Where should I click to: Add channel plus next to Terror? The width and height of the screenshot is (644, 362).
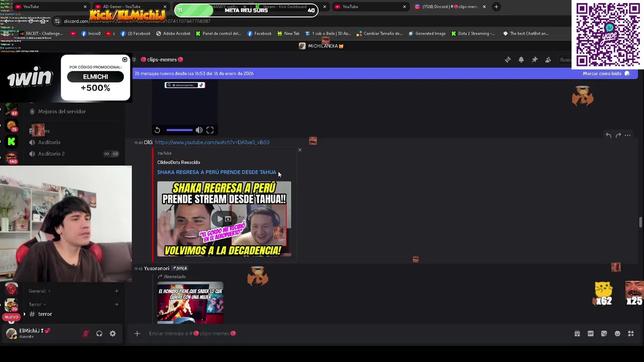(116, 304)
